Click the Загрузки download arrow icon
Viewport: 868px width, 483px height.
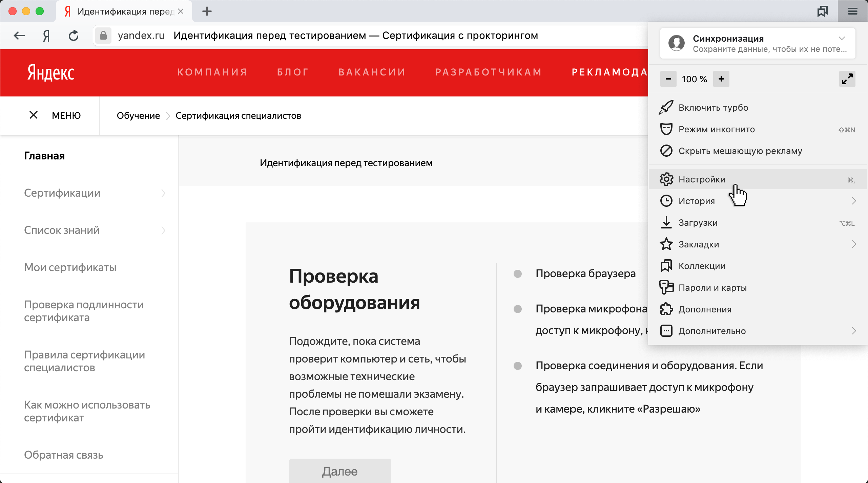(666, 222)
